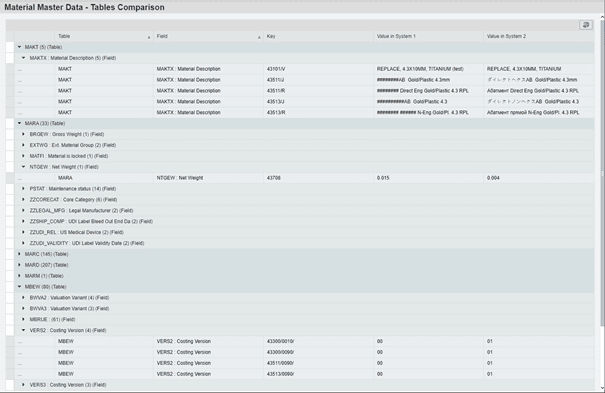605x393 pixels.
Task: Tick the selector box for the MAKT (5) table row
Action: [x=10, y=47]
